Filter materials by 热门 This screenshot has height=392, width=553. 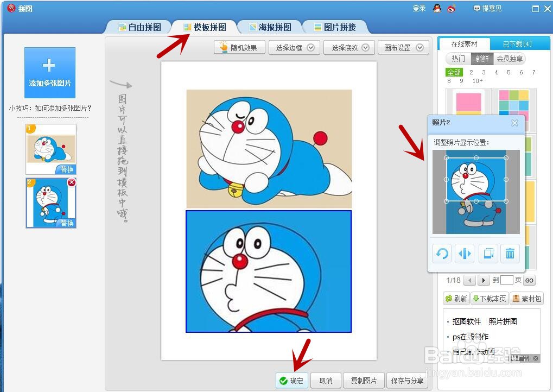pyautogui.click(x=458, y=59)
